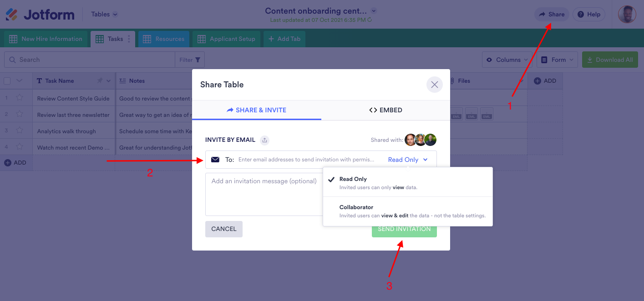Click the Cancel button
The width and height of the screenshot is (644, 301).
(x=223, y=229)
